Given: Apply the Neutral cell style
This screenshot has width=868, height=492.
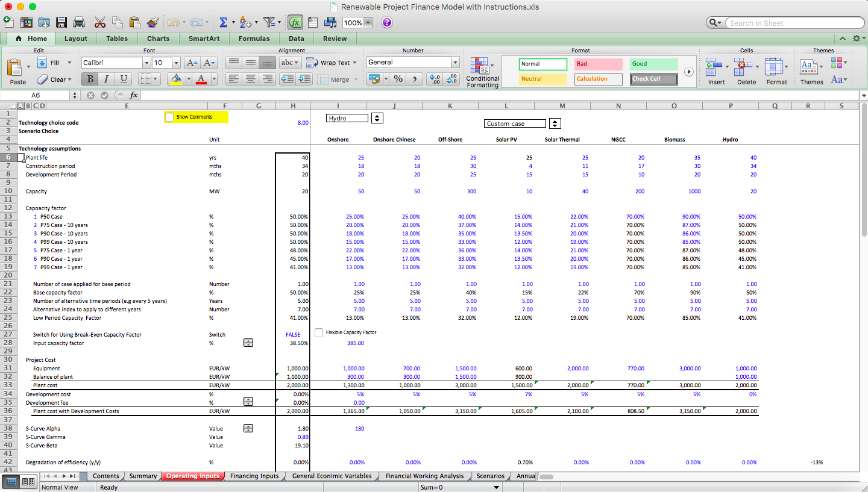Looking at the screenshot, I should 542,79.
